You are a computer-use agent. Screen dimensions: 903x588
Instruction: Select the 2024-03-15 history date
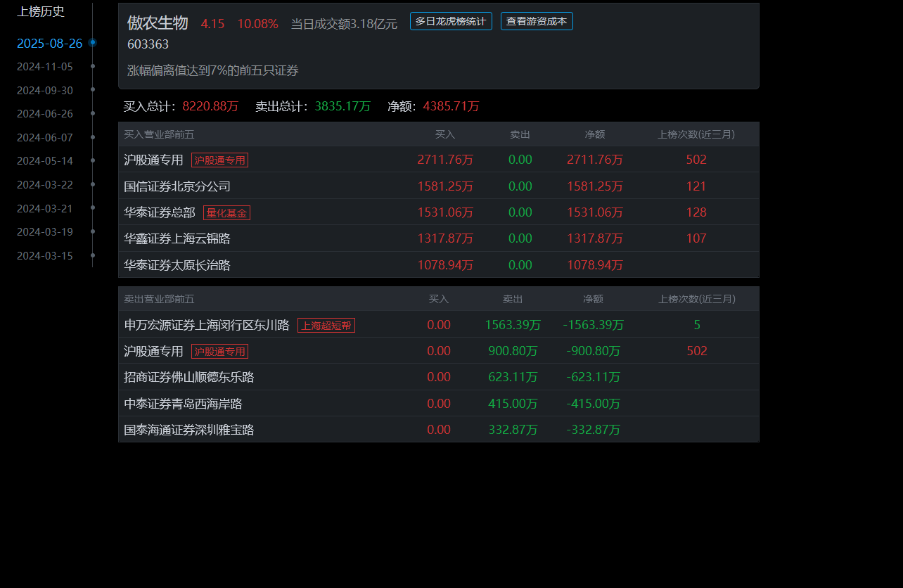(45, 256)
